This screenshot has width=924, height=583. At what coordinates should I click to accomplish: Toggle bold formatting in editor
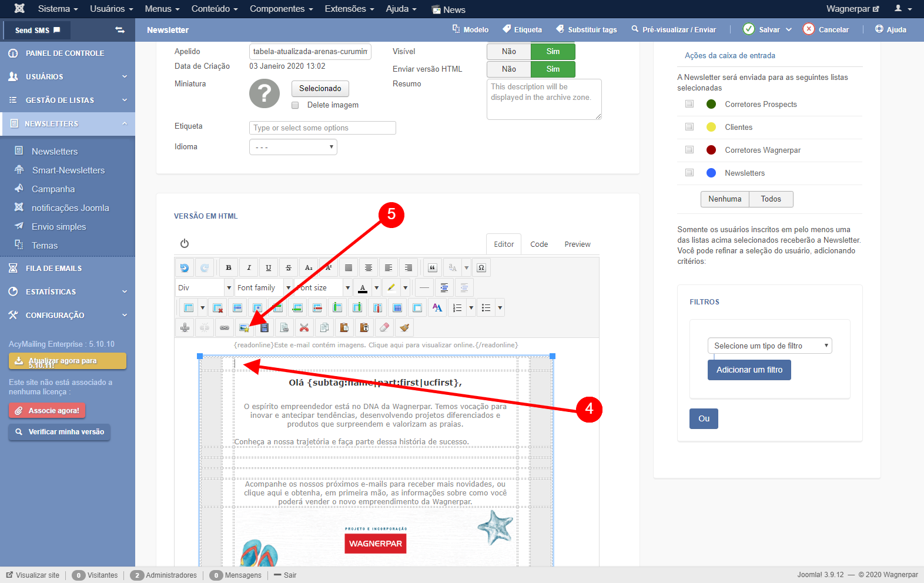229,268
